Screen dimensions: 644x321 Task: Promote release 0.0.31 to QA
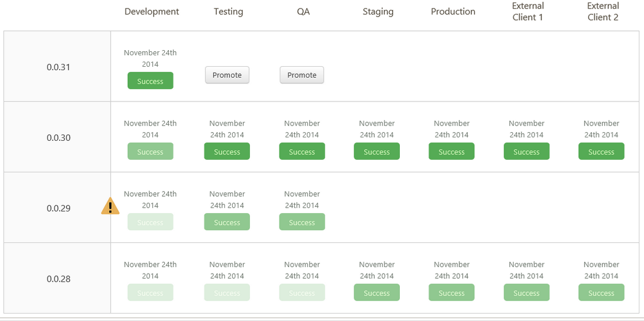(302, 75)
